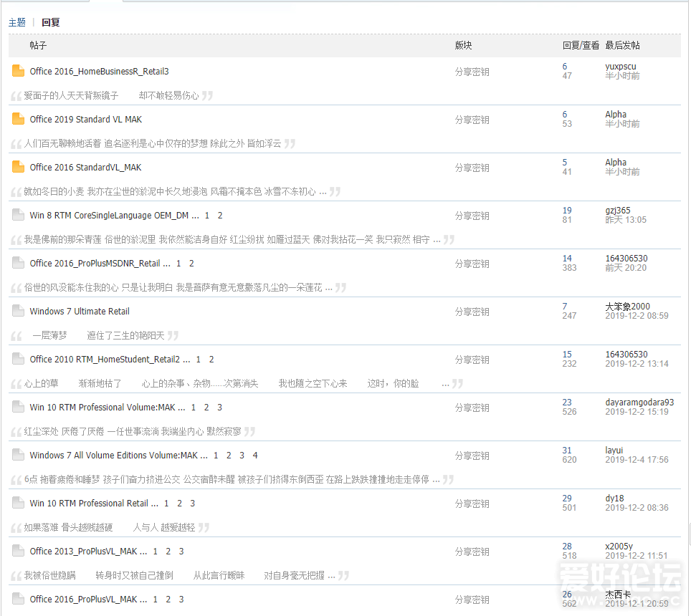Open folder icon for Windows 7 Ultimate Retail thread
The width and height of the screenshot is (691, 616).
point(18,311)
